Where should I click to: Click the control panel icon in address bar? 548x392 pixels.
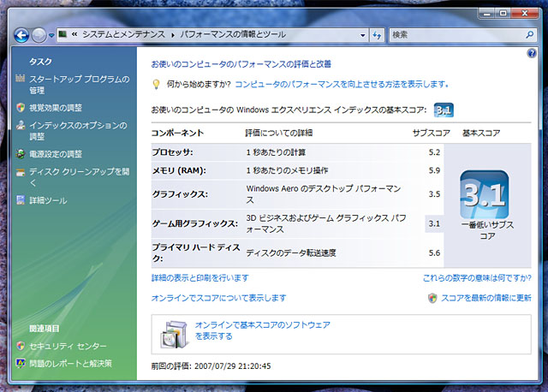tap(63, 34)
